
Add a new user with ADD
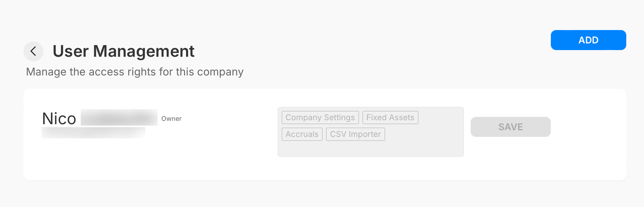[588, 40]
